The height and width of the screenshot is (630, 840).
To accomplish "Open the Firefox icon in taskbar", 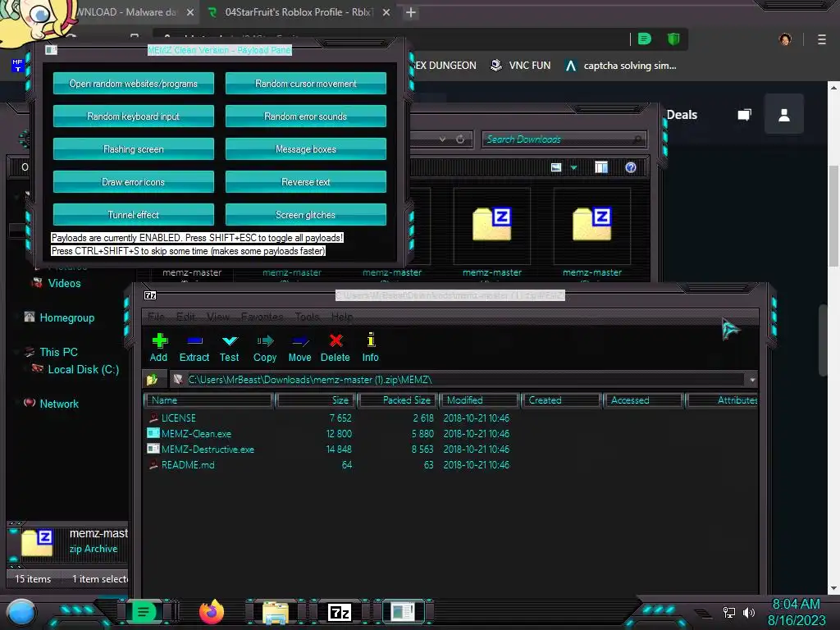I will tap(211, 612).
